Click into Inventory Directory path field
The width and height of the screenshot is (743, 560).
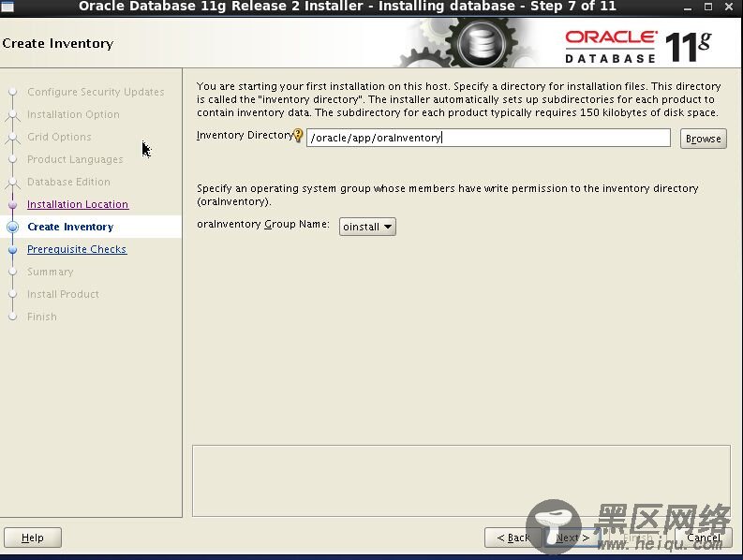(488, 138)
